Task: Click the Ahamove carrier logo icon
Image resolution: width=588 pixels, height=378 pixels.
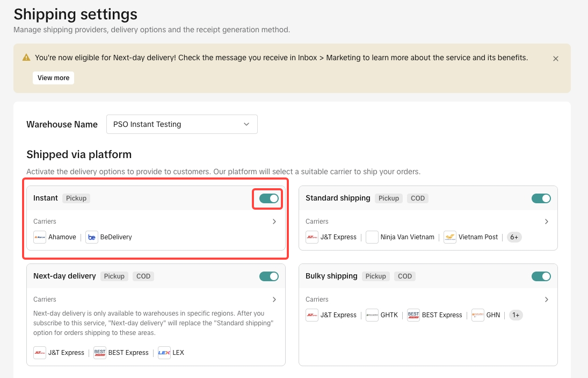Action: click(x=40, y=237)
